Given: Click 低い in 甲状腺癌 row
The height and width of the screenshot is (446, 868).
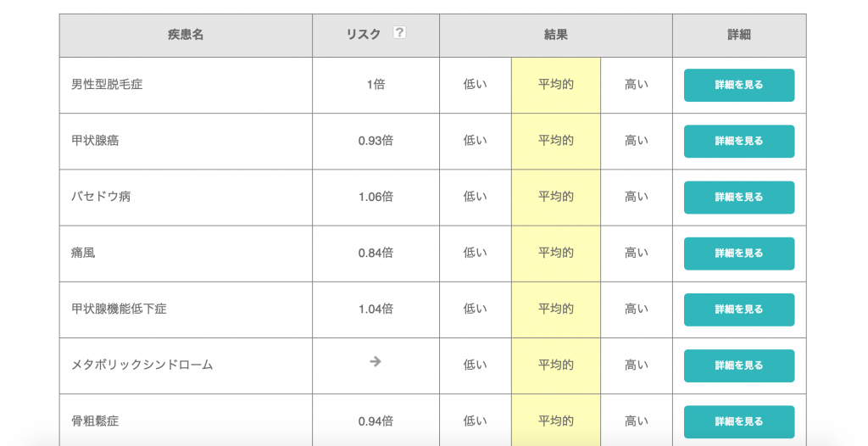Looking at the screenshot, I should (x=476, y=141).
